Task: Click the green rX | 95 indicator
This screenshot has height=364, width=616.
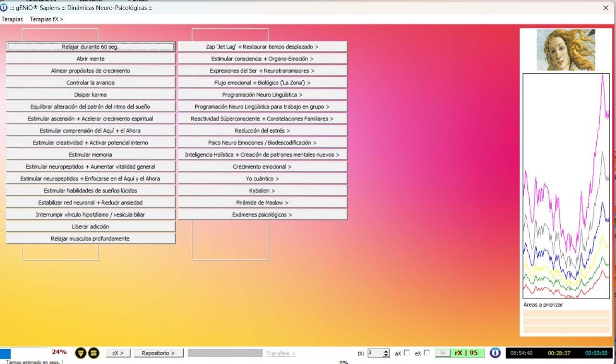Action: (466, 353)
